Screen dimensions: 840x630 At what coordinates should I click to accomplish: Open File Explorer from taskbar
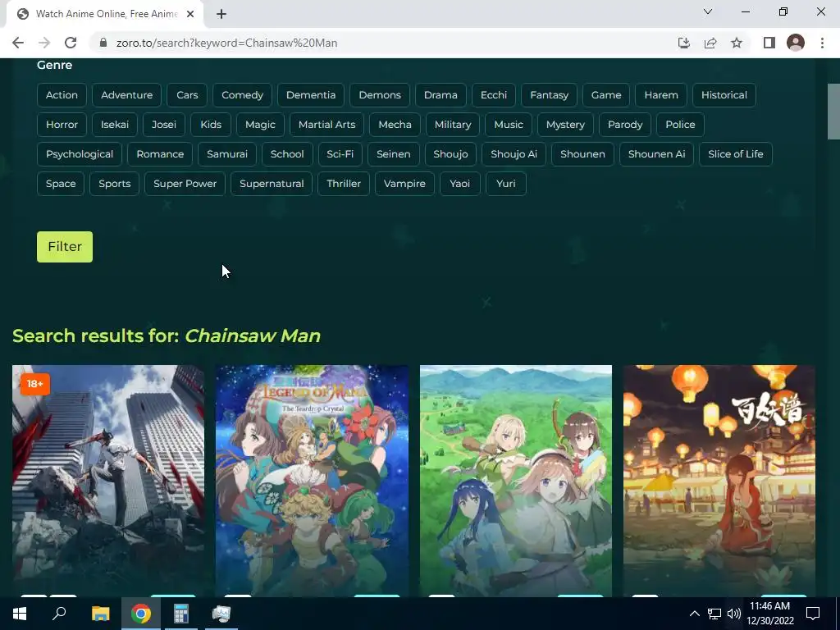click(100, 614)
